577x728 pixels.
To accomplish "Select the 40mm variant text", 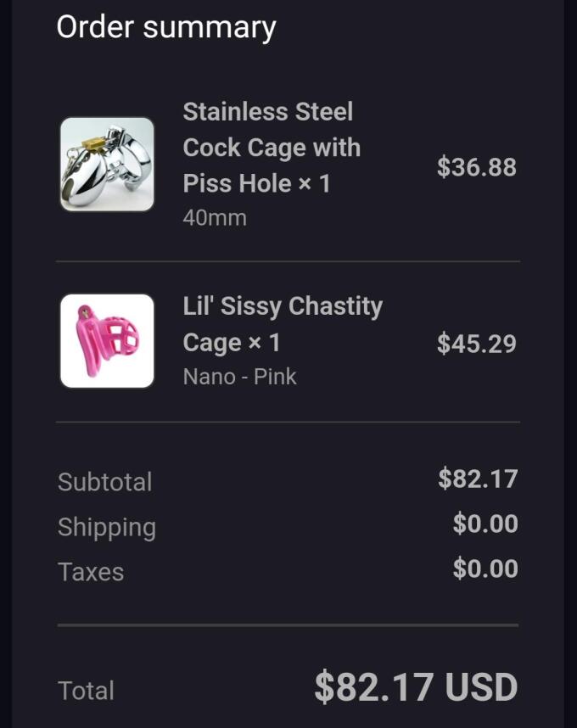I will coord(215,218).
